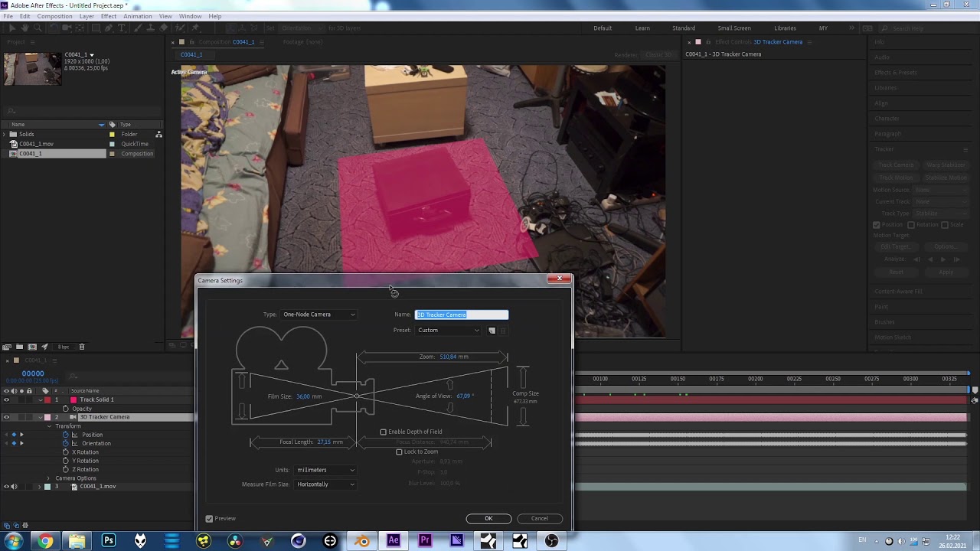Image resolution: width=980 pixels, height=551 pixels.
Task: Hide the C0041_1.mov layer video
Action: [x=6, y=487]
